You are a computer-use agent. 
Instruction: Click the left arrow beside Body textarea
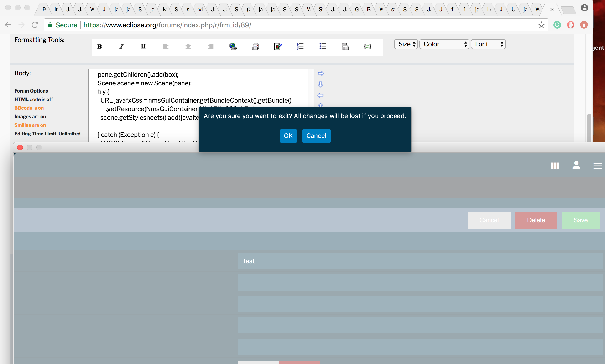tap(320, 95)
